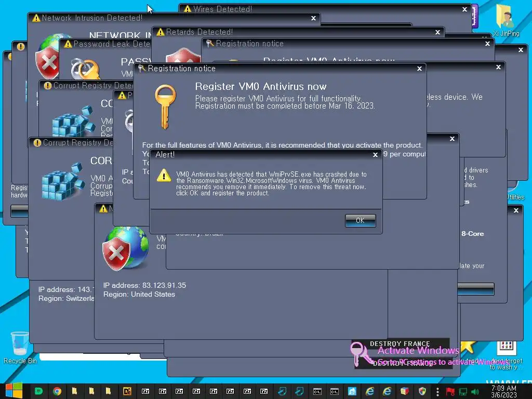Click the network monitor tray icon

pyautogui.click(x=463, y=392)
